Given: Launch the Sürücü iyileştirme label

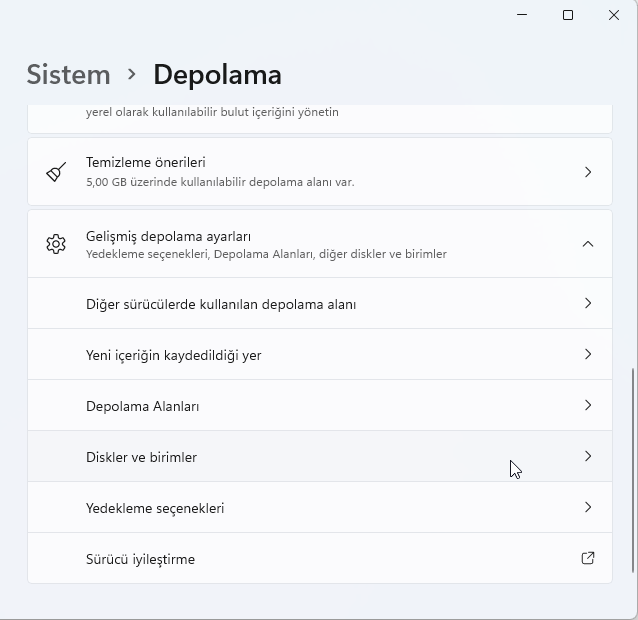Looking at the screenshot, I should [x=140, y=559].
